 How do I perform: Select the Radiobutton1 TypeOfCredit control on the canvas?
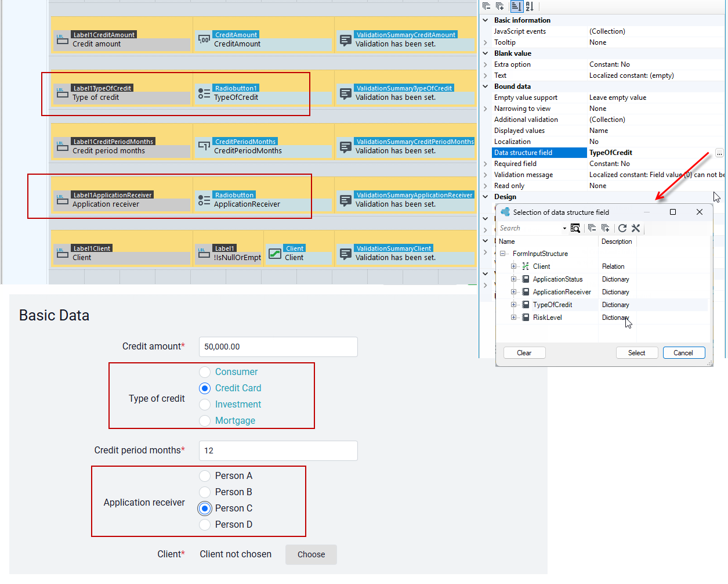[x=263, y=93]
